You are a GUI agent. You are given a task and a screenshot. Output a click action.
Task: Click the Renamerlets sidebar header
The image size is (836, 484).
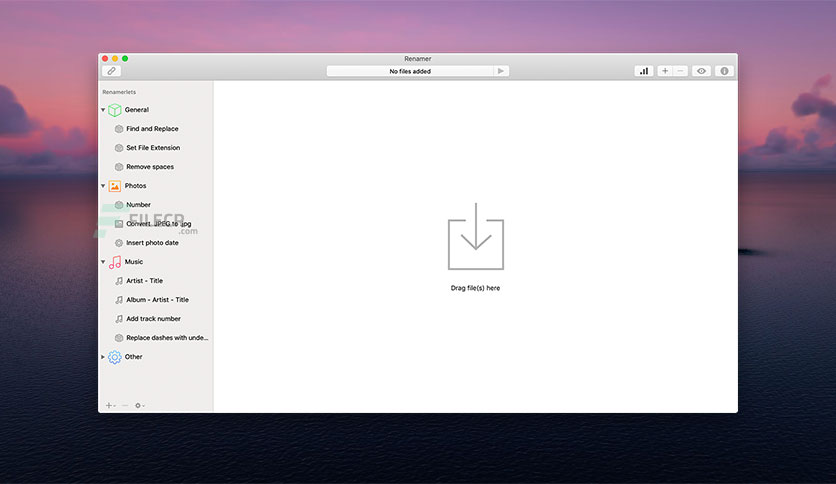[x=119, y=92]
